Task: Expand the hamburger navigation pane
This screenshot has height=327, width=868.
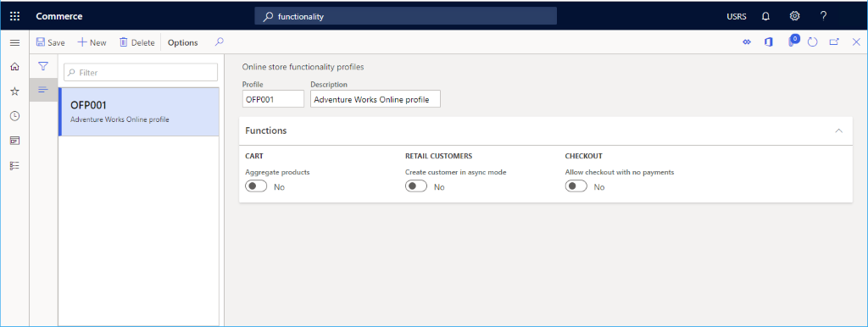Action: (x=15, y=42)
